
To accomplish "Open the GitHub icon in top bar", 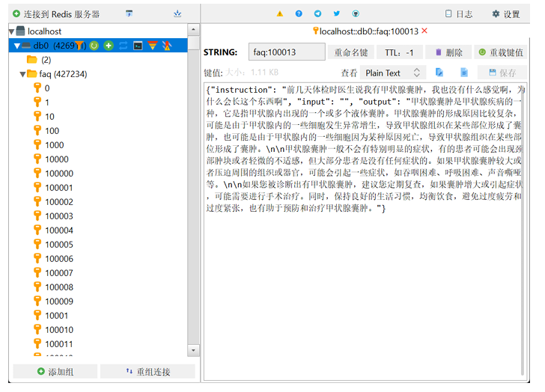I will [x=356, y=13].
